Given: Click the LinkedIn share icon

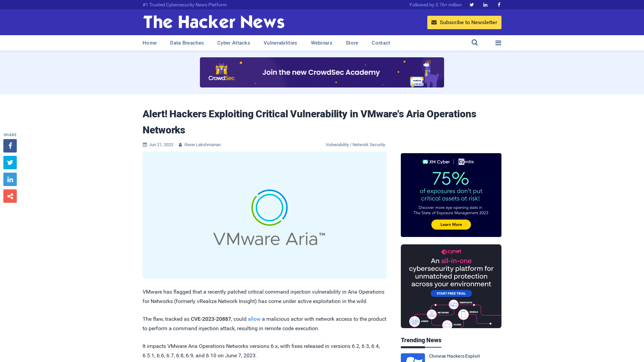Looking at the screenshot, I should [x=10, y=179].
